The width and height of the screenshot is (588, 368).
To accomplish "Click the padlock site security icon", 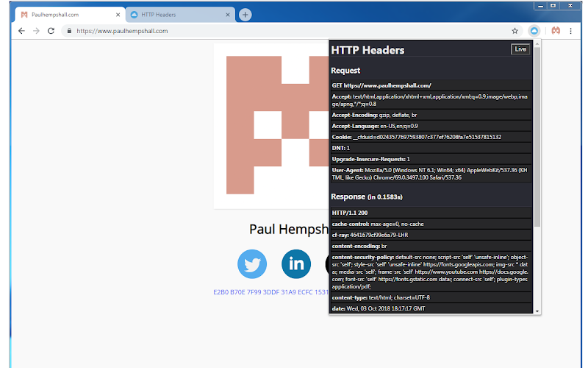I will pyautogui.click(x=69, y=31).
